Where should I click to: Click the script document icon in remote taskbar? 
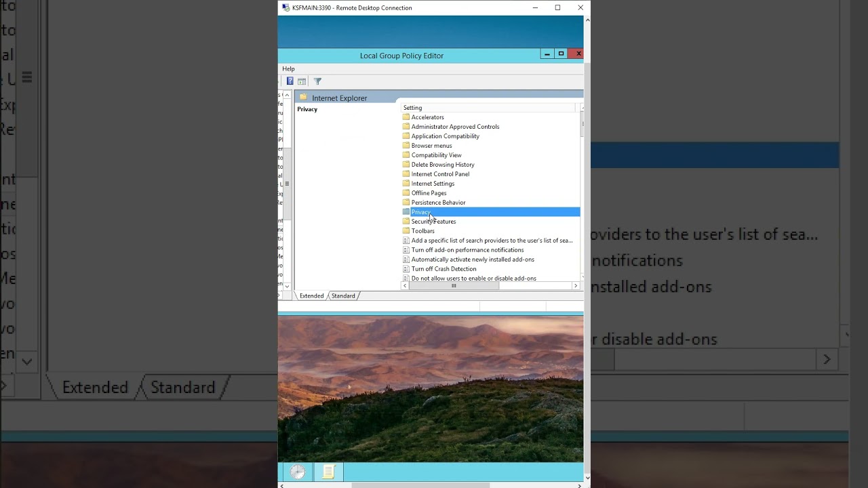[x=329, y=472]
